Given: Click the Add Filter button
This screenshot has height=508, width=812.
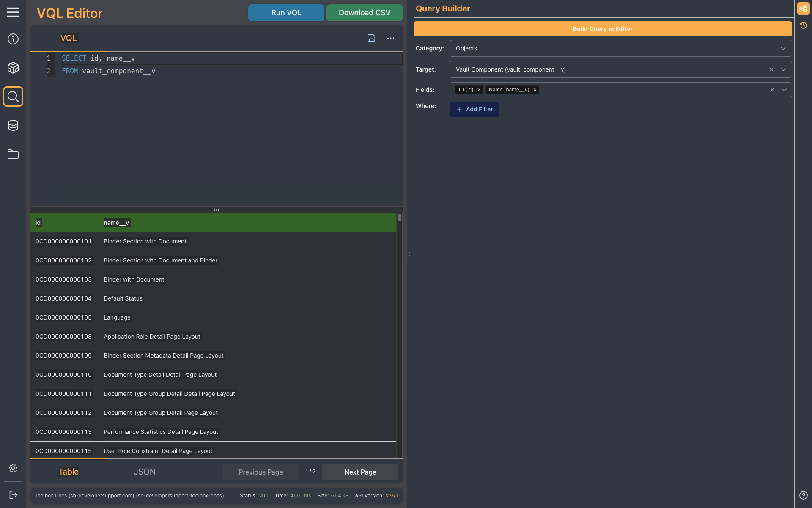Looking at the screenshot, I should 475,109.
